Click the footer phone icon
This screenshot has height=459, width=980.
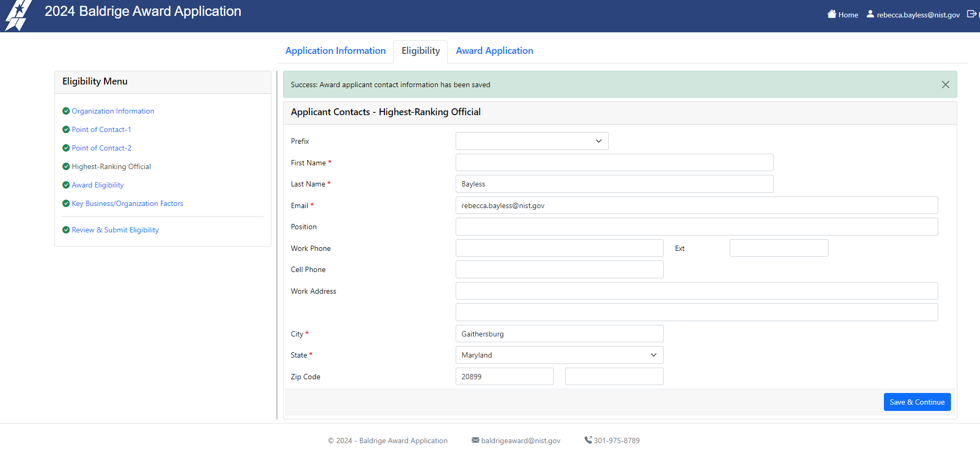tap(588, 440)
